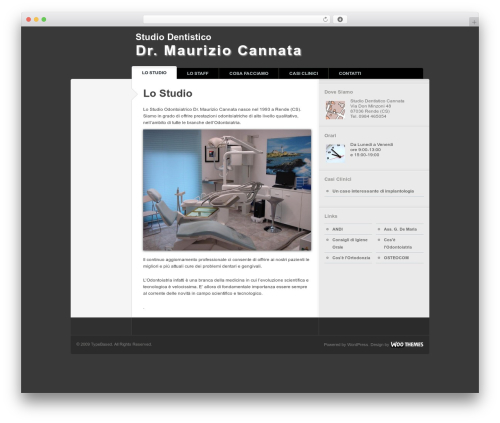Image resolution: width=500 pixels, height=423 pixels.
Task: Open the Ass. G. De Maria link
Action: (400, 229)
